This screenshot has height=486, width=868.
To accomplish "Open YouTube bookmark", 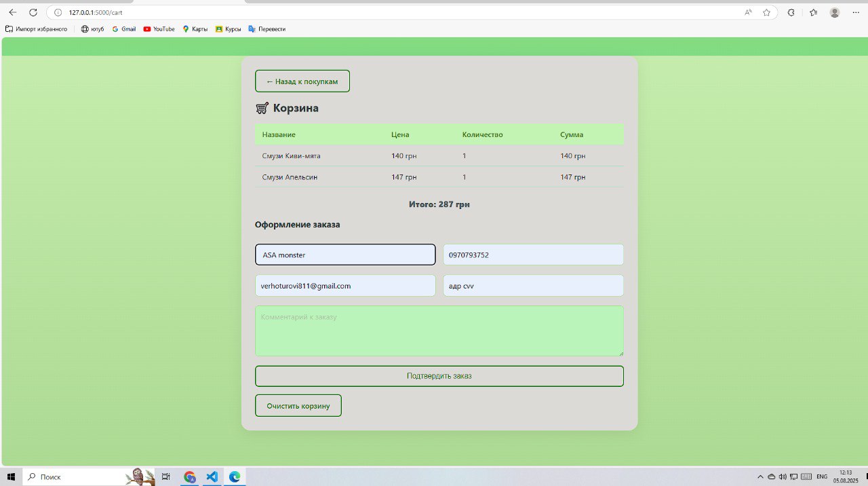I will pos(159,29).
